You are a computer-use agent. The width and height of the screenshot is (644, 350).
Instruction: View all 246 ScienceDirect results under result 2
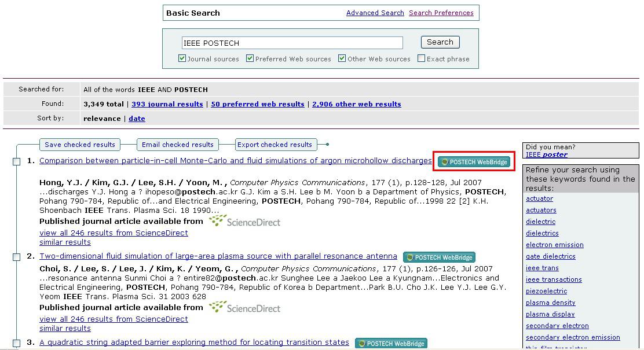114,319
